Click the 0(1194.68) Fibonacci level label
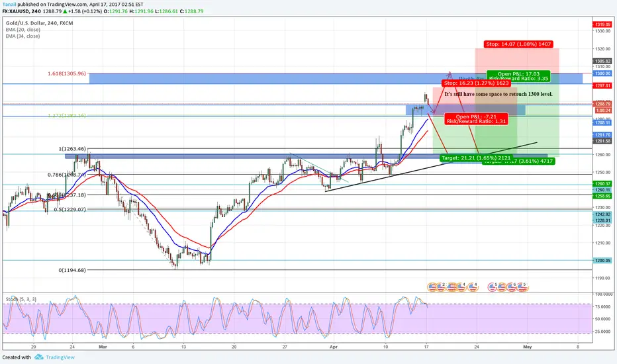The height and width of the screenshot is (364, 617). coord(72,270)
